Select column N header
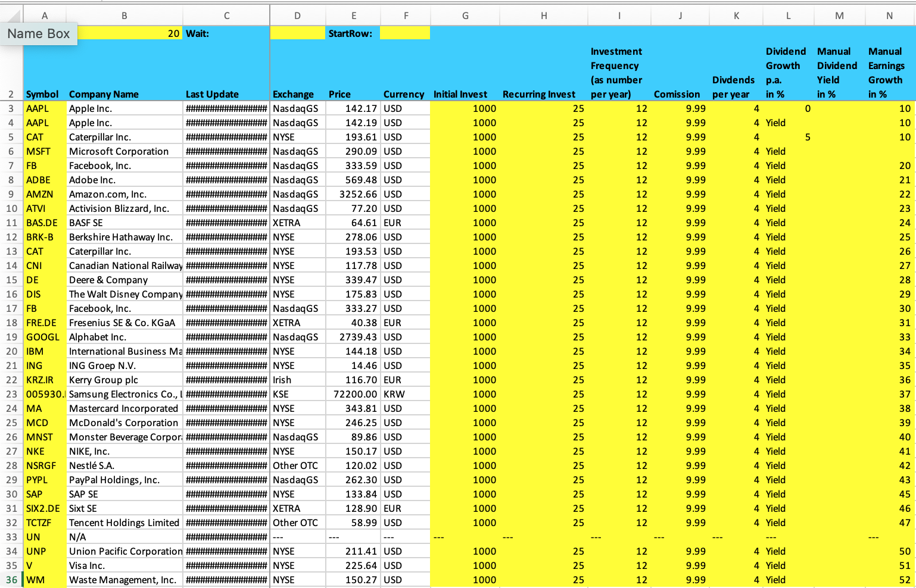The height and width of the screenshot is (588, 916). pyautogui.click(x=889, y=16)
